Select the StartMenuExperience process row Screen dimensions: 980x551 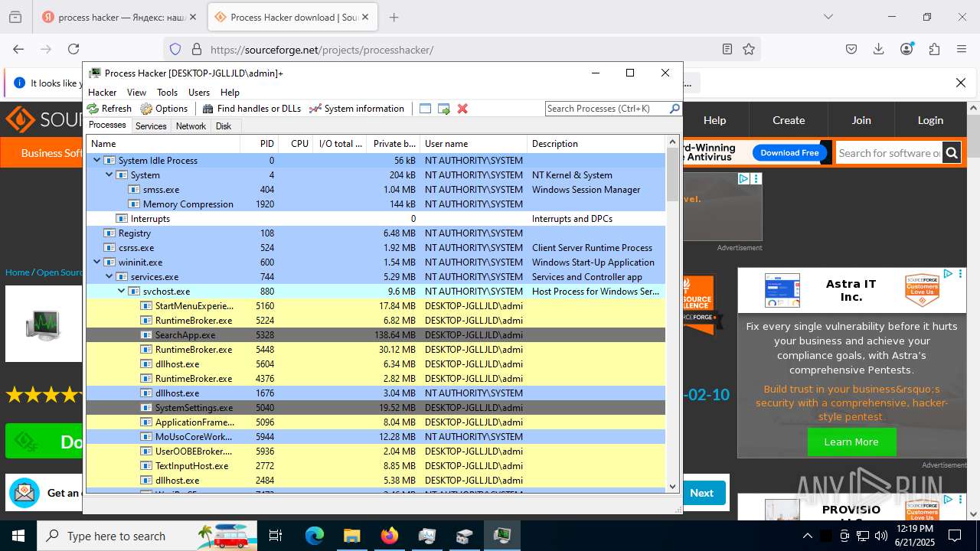(x=376, y=306)
